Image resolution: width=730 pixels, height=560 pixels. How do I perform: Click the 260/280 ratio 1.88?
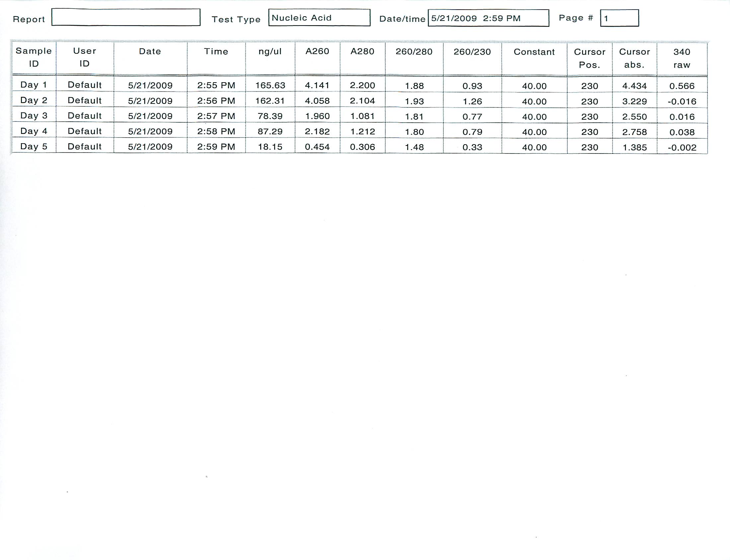(414, 86)
